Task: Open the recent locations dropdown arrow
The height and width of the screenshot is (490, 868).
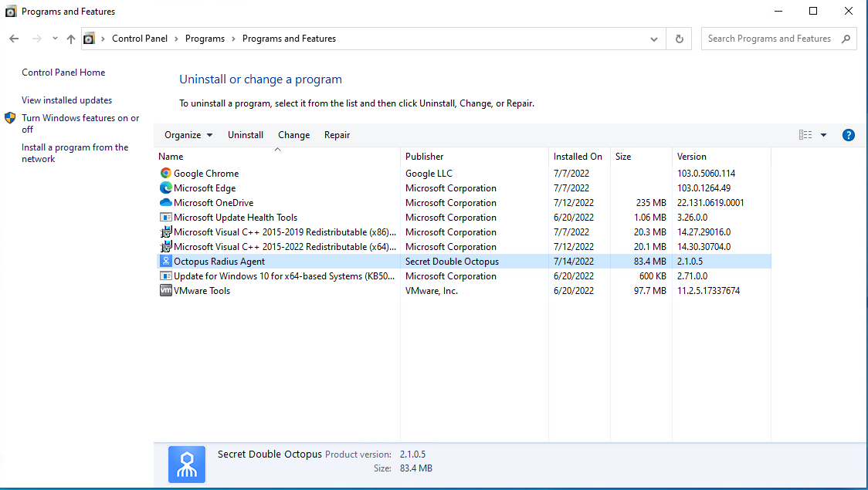Action: click(x=55, y=39)
